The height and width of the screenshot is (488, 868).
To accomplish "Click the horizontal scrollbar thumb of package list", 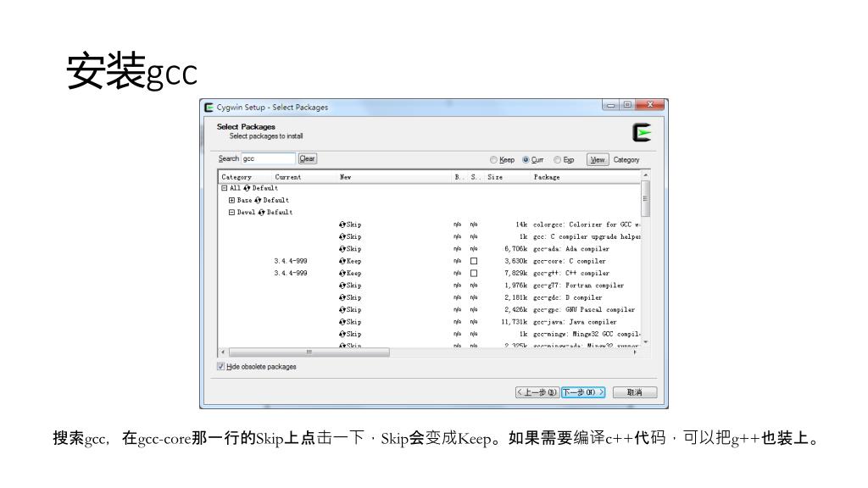I will pyautogui.click(x=309, y=352).
